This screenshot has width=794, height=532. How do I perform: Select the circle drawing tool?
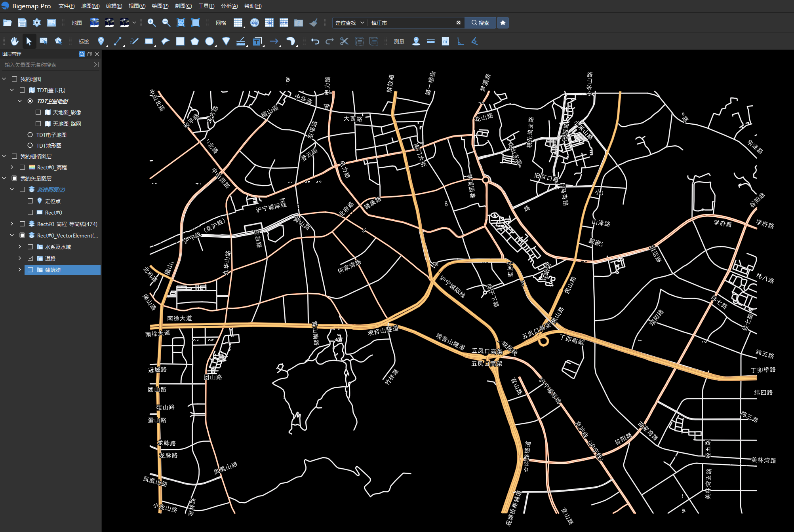209,41
